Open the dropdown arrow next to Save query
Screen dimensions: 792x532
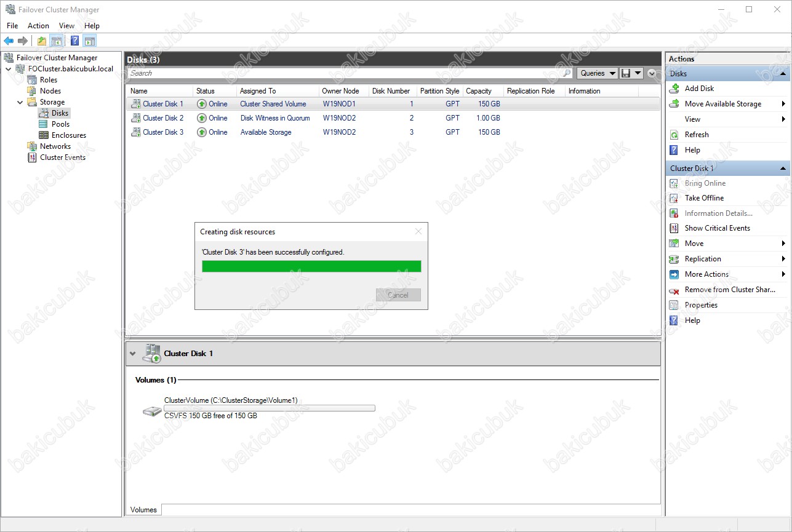tap(638, 73)
